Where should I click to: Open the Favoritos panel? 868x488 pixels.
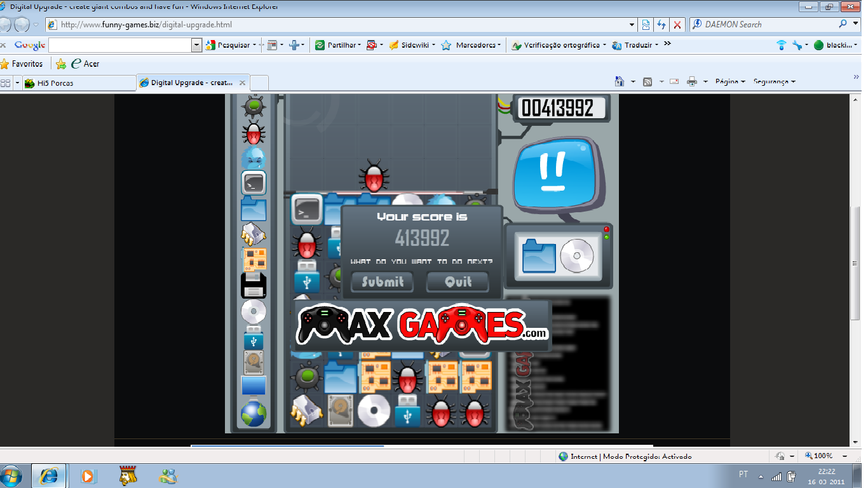coord(22,64)
